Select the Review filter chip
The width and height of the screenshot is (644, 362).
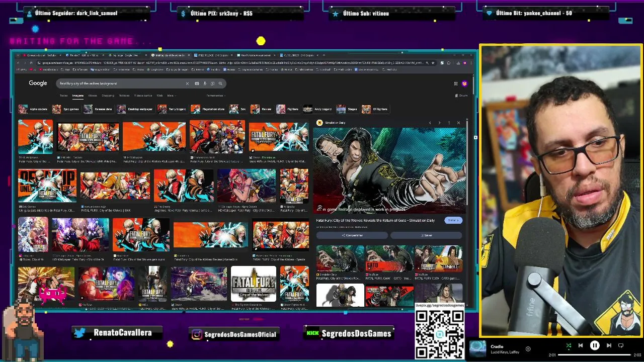262,109
